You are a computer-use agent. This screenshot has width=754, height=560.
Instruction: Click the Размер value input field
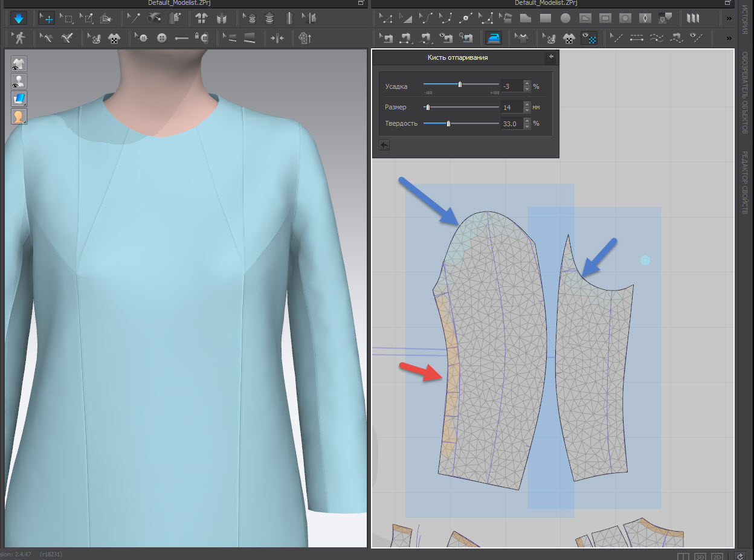511,108
